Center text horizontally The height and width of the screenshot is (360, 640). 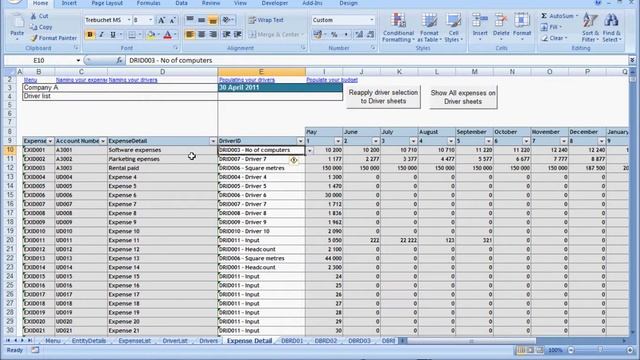coord(201,35)
